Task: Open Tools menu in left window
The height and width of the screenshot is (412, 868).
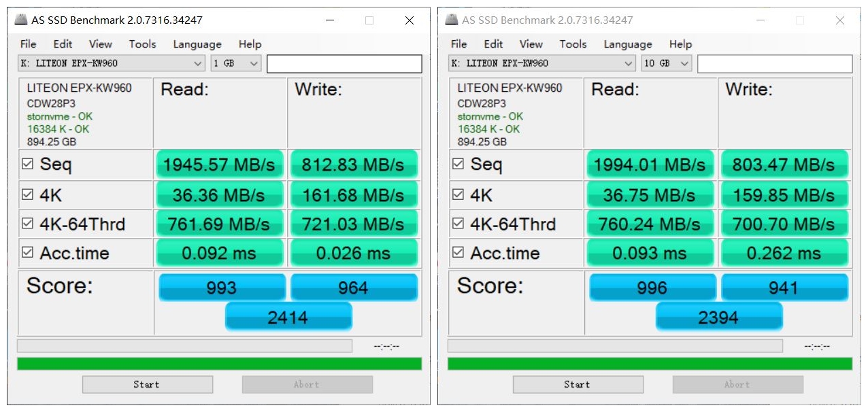Action: [143, 44]
